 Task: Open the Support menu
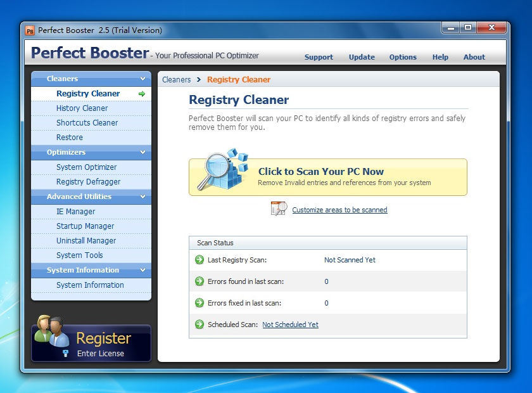319,57
